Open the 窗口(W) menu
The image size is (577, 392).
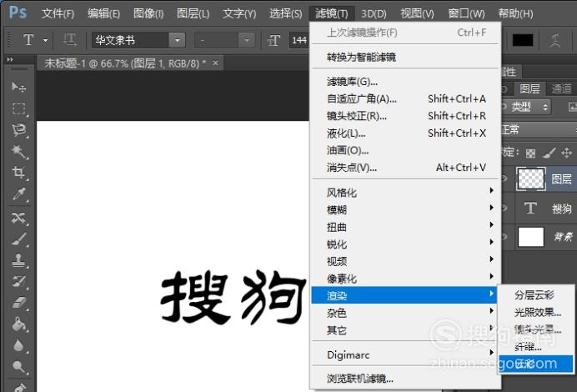pos(466,13)
